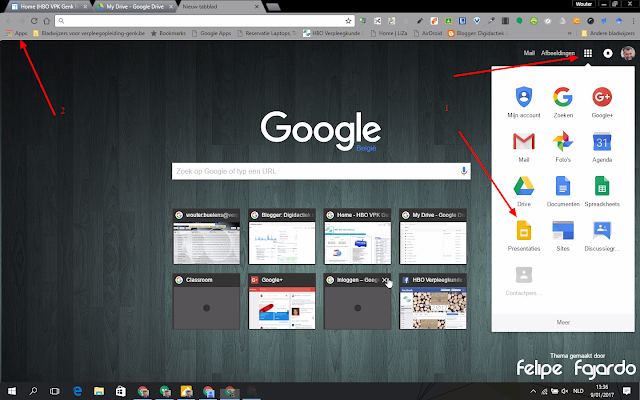This screenshot has height=400, width=640.
Task: Open HBO Verpleegkunde bookmark
Action: pos(333,33)
